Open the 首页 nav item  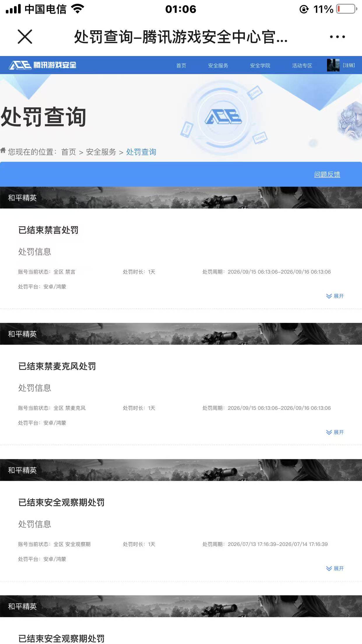[x=181, y=65]
